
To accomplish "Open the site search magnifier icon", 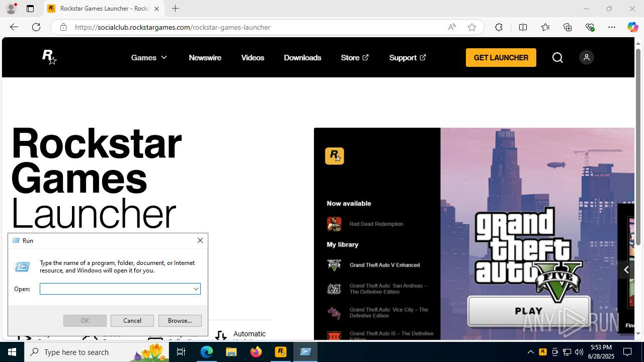I will point(557,57).
